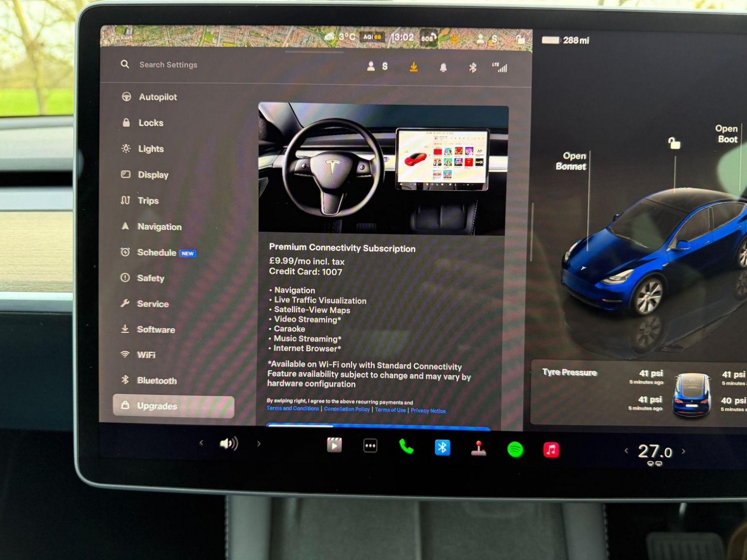This screenshot has height=560, width=747.
Task: Open the Arcade joystick icon
Action: click(479, 448)
